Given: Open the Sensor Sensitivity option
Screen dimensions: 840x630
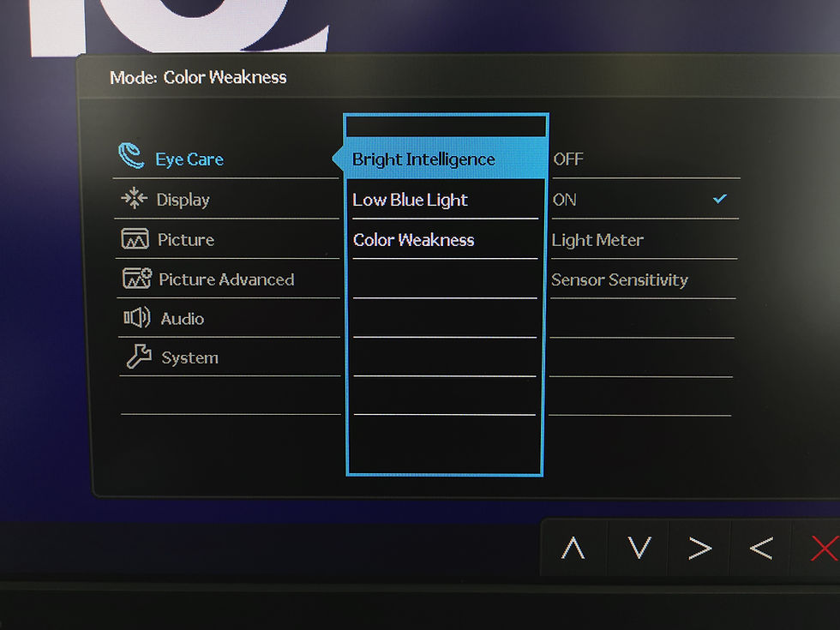Looking at the screenshot, I should [620, 279].
